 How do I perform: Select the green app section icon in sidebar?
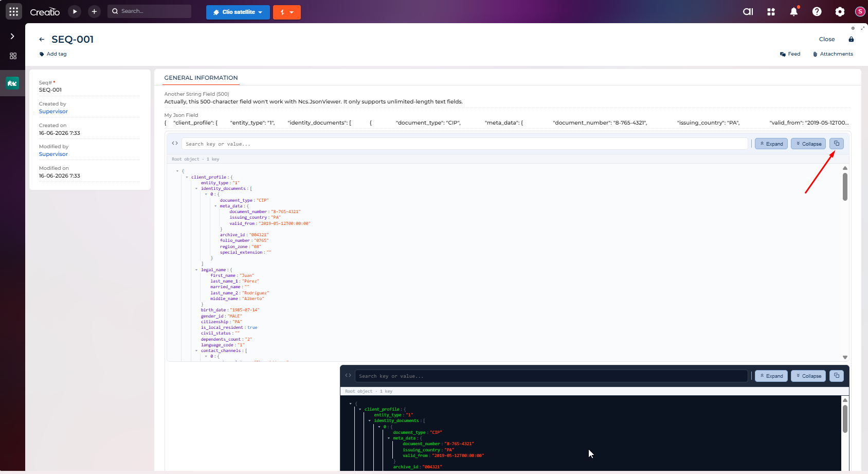(x=12, y=83)
